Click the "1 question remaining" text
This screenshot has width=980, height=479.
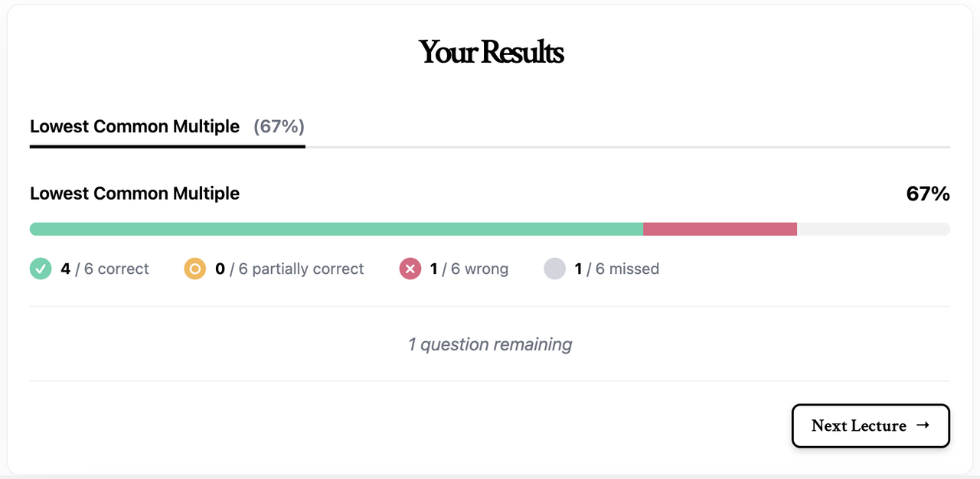point(490,344)
